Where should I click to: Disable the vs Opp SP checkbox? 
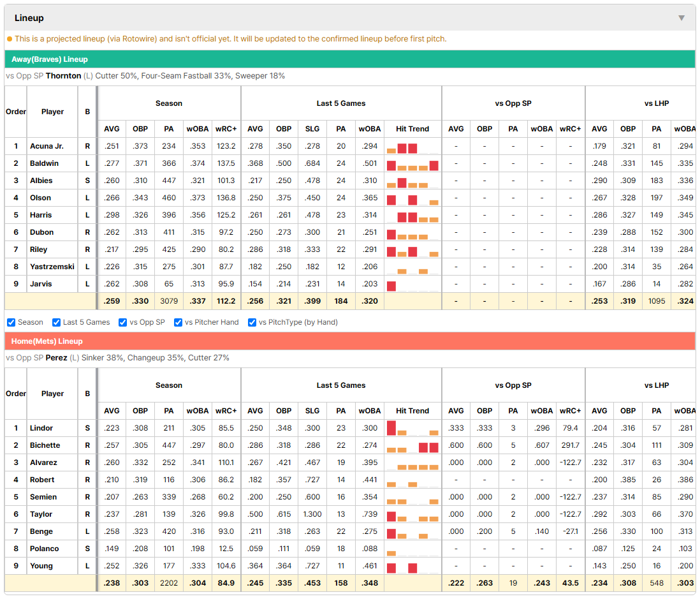[x=123, y=323]
